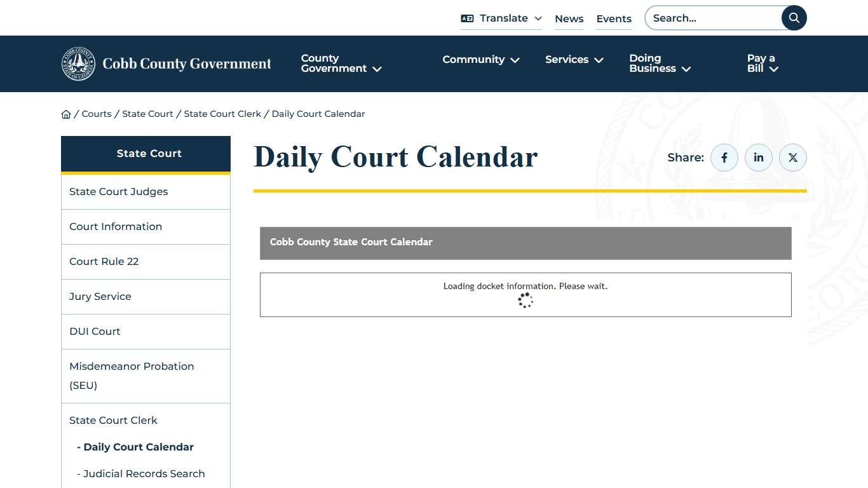Click the Translate language icon
This screenshot has width=868, height=488.
466,18
